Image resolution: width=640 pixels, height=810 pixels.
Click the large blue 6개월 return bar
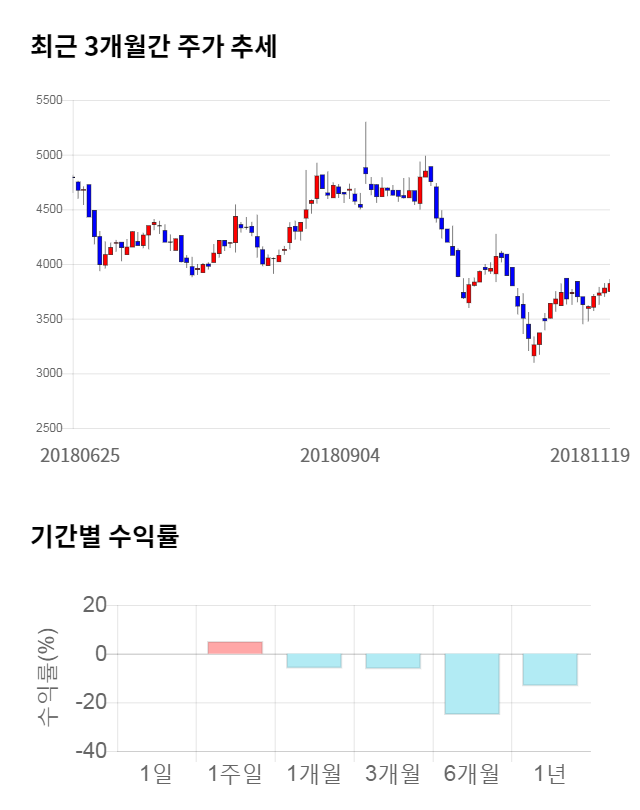point(471,684)
